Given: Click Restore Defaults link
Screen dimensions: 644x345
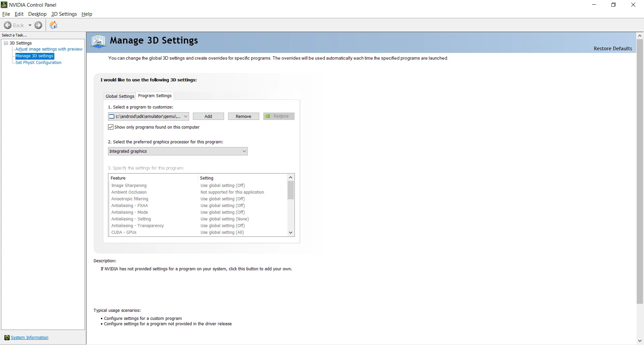Looking at the screenshot, I should [613, 49].
